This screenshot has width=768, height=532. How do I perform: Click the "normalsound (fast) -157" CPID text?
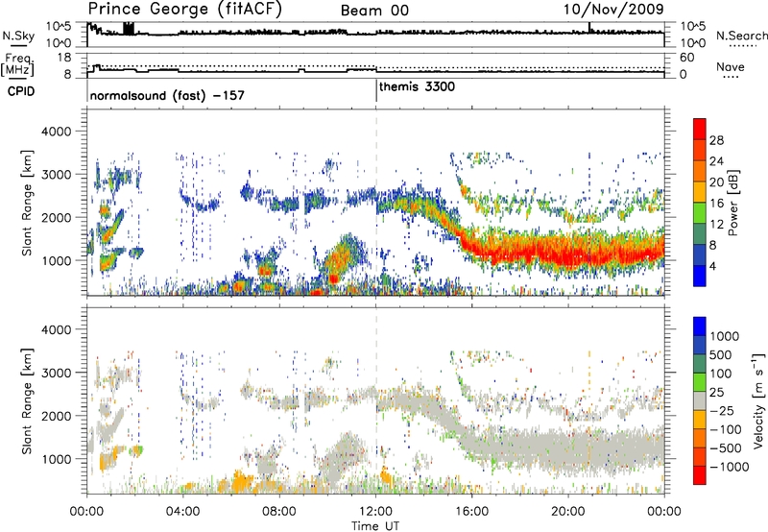pyautogui.click(x=167, y=95)
